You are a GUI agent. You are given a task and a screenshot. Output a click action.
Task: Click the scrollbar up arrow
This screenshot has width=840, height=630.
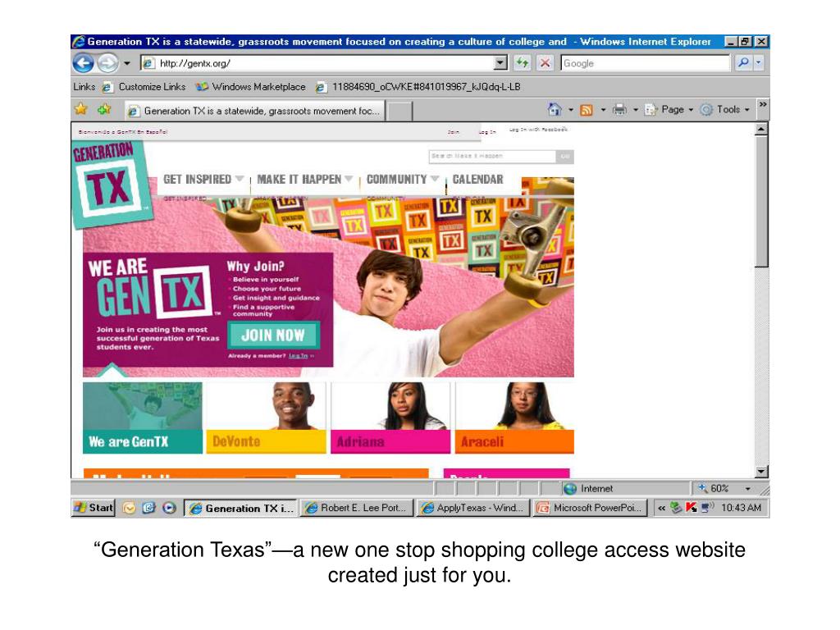[x=761, y=129]
